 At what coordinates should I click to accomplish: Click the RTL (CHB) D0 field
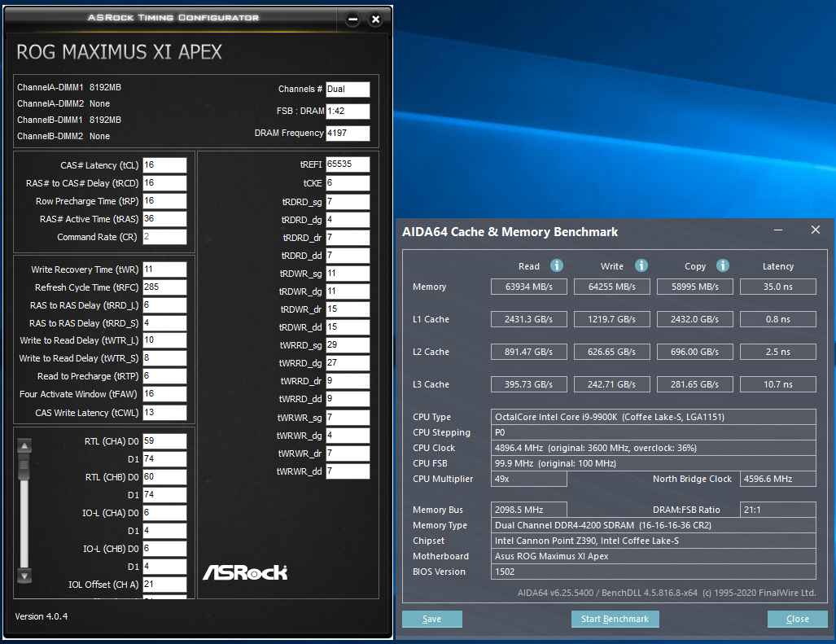pos(164,477)
